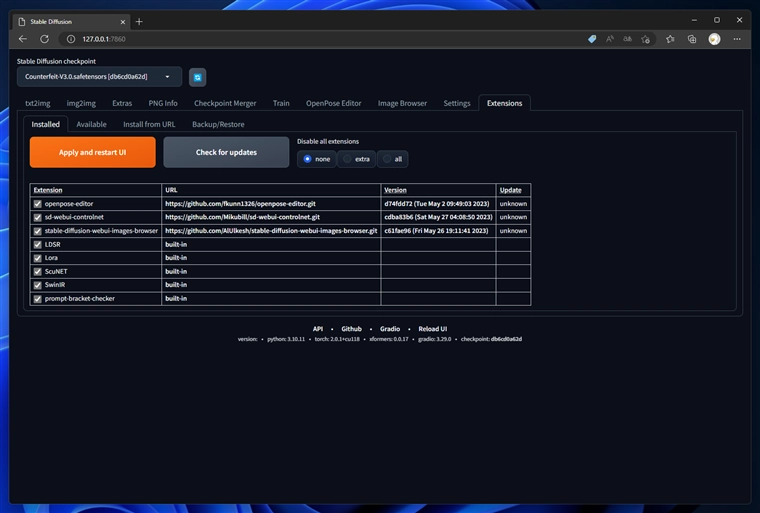Open the Train tab
The image size is (760, 513).
(x=281, y=103)
